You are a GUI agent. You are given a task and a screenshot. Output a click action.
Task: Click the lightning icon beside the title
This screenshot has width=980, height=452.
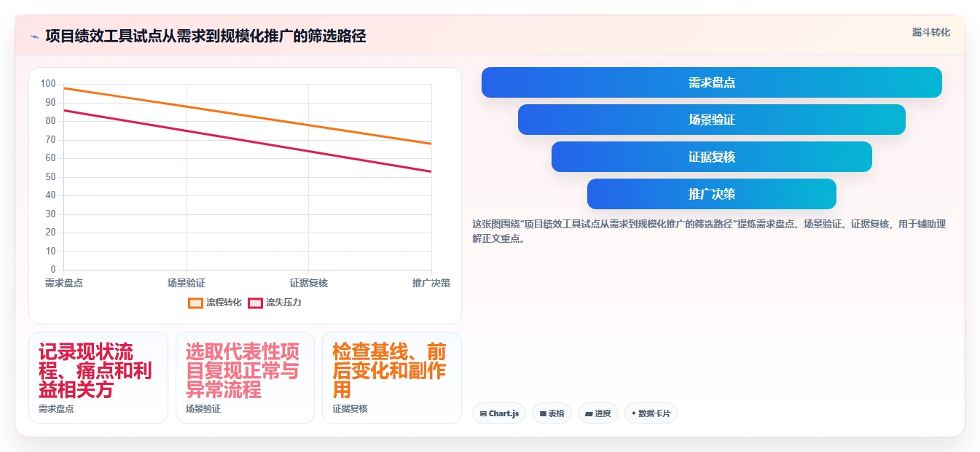point(34,36)
